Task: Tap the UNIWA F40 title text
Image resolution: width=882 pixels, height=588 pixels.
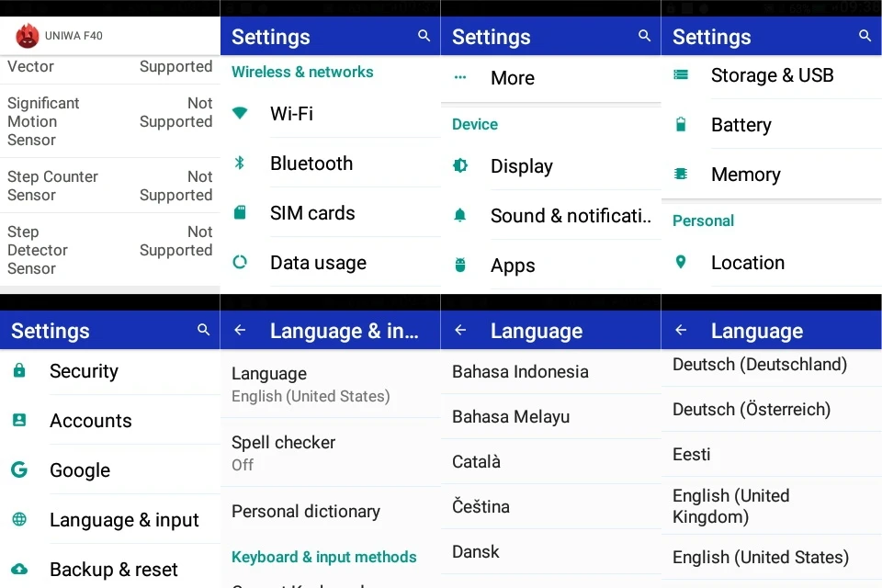Action: (x=73, y=36)
